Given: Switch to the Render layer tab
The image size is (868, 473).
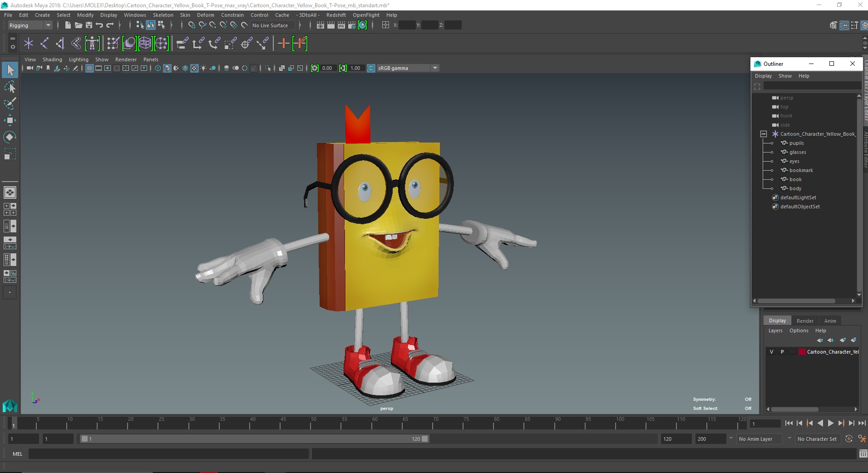Looking at the screenshot, I should click(x=805, y=320).
